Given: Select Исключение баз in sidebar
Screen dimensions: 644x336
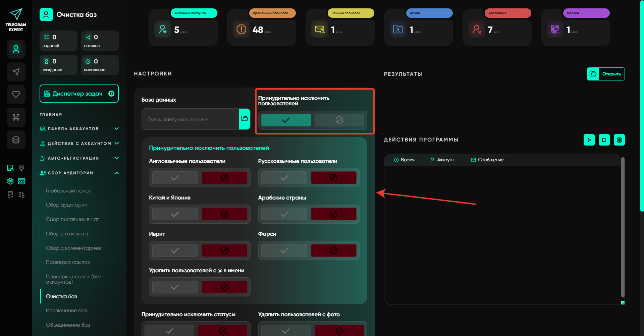Looking at the screenshot, I should [66, 311].
